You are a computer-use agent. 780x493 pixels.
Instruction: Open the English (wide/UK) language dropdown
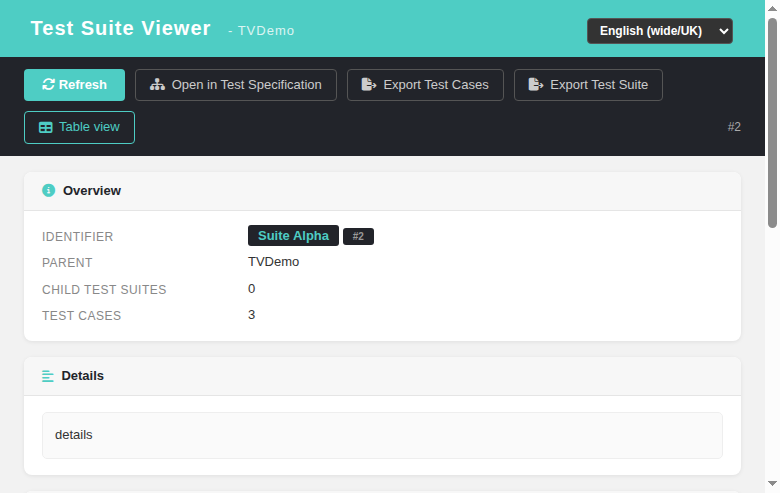[x=660, y=31]
